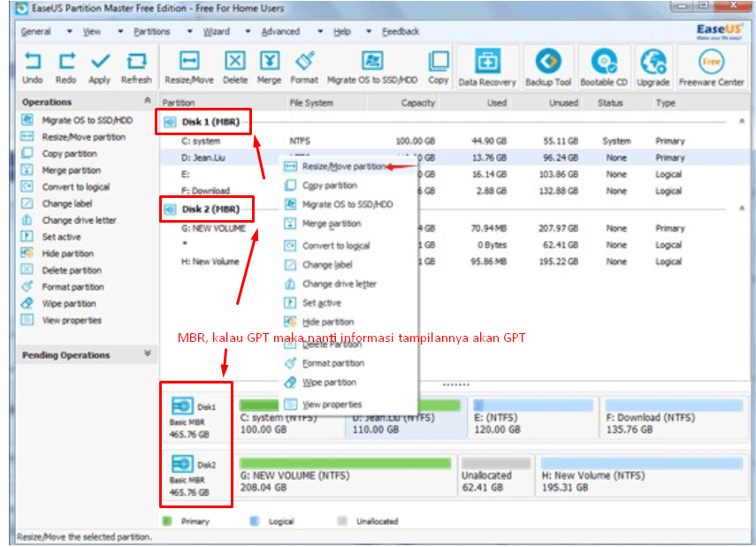Image resolution: width=756 pixels, height=547 pixels.
Task: Select Format partition in context menu
Action: pos(349,363)
